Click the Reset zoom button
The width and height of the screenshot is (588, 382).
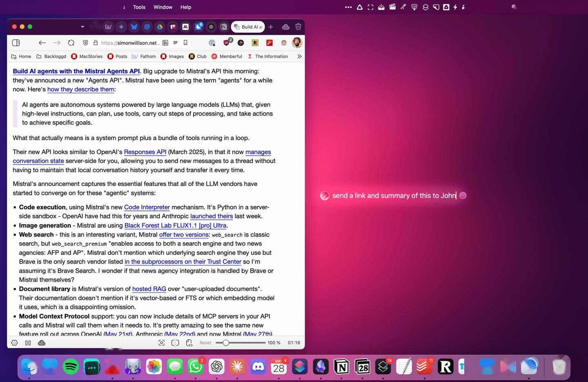tap(205, 343)
